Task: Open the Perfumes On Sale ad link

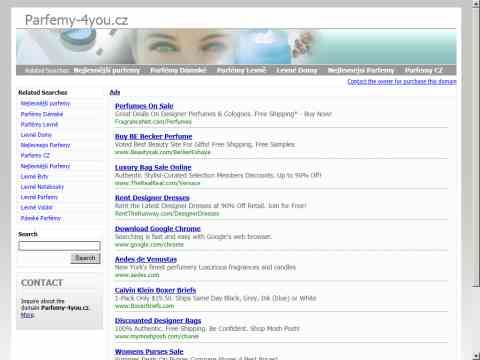Action: click(144, 106)
